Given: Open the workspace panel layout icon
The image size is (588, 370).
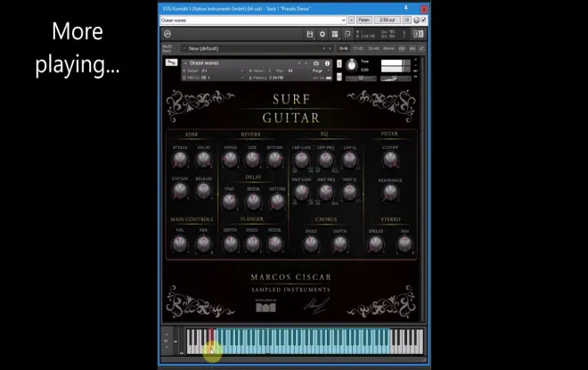Looking at the screenshot, I should click(x=335, y=34).
